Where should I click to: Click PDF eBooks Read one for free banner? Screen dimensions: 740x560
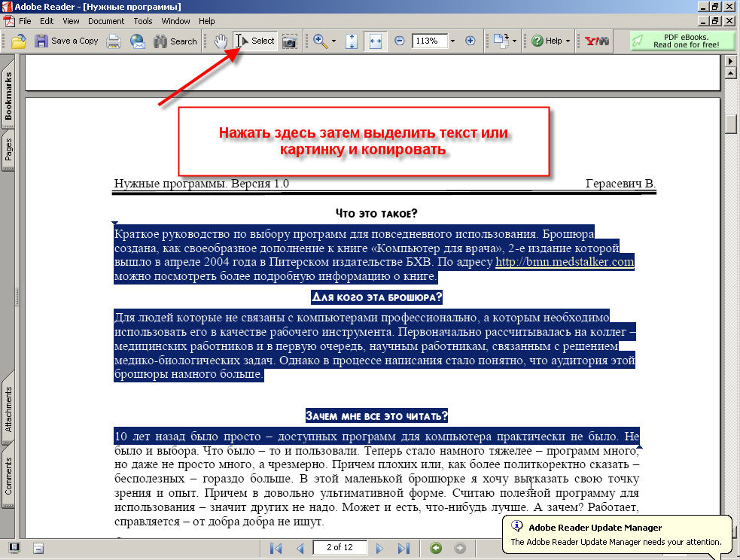coord(683,41)
